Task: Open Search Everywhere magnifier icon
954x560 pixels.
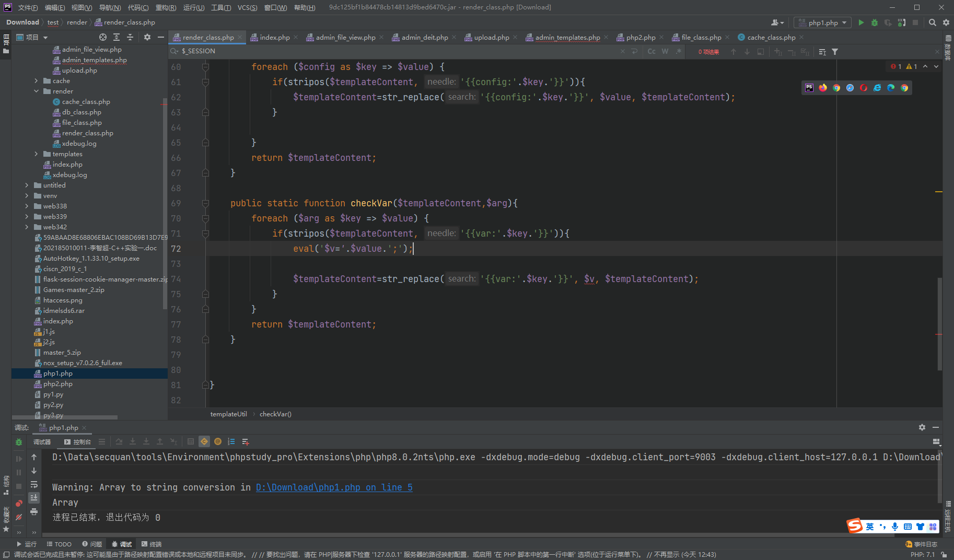Action: (933, 22)
